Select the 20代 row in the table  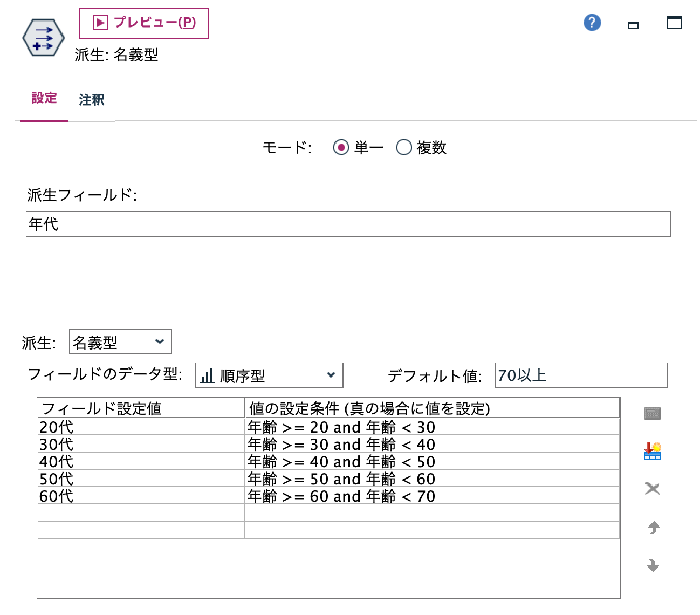coord(140,427)
